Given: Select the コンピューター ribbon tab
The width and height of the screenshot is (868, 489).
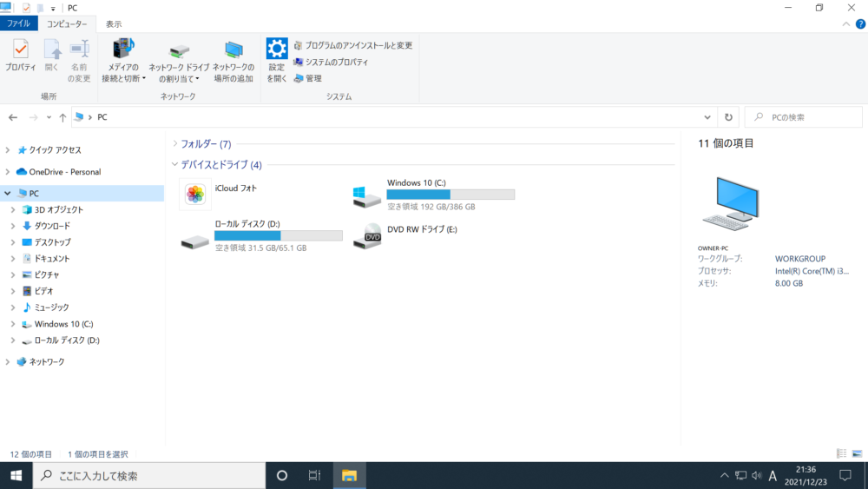Looking at the screenshot, I should [67, 23].
